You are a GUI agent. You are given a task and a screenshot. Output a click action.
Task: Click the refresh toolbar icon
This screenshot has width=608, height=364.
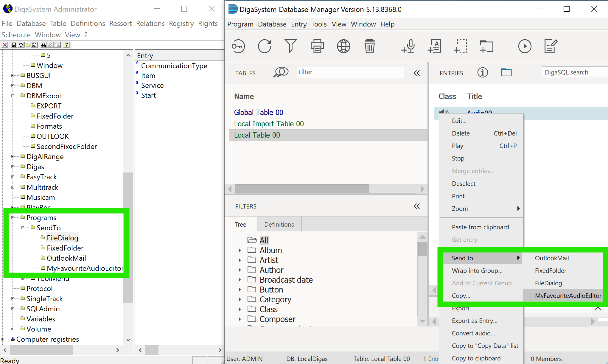(265, 46)
